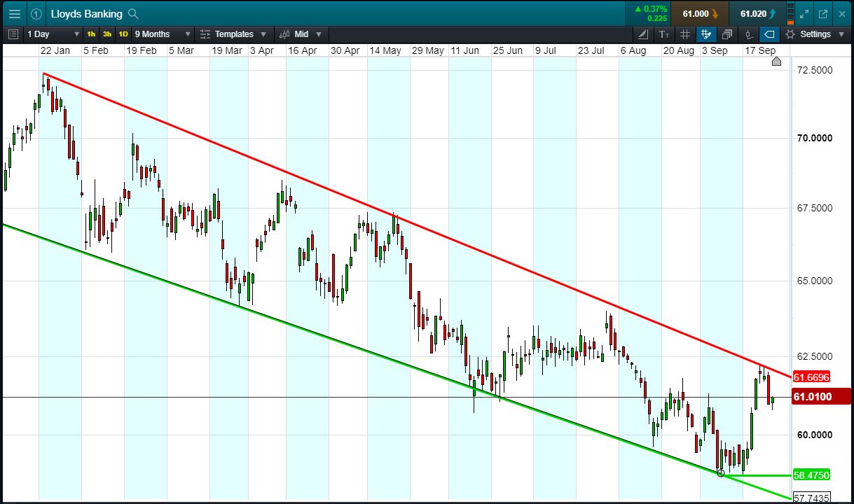
Task: Click the green 58.4750 level label
Action: pos(811,475)
